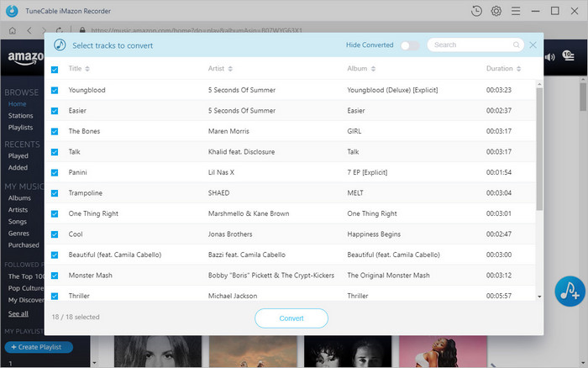The height and width of the screenshot is (368, 588).
Task: Uncheck the One Thing Right checkbox
Action: coord(55,214)
